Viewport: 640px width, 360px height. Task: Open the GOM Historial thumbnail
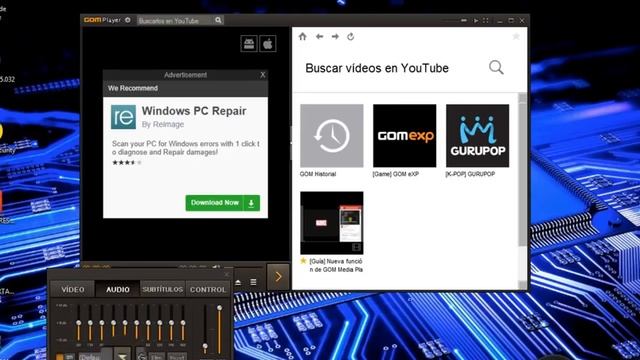click(332, 136)
